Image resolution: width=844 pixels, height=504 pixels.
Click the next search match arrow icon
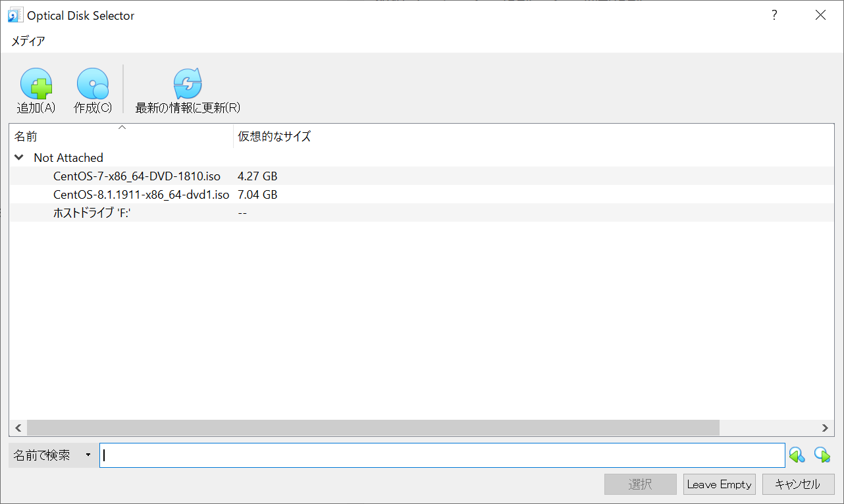pos(822,455)
